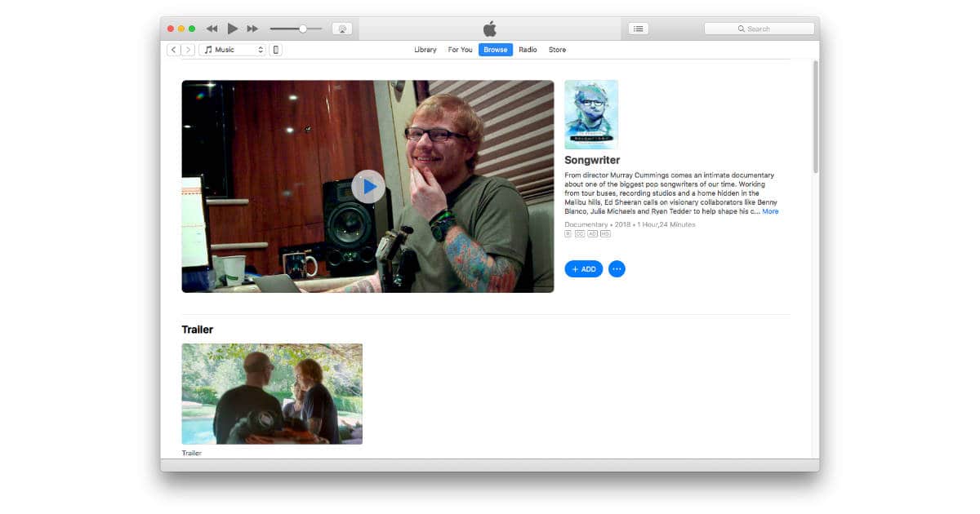Switch to the Library tab
This screenshot has height=514, width=980.
(x=425, y=50)
